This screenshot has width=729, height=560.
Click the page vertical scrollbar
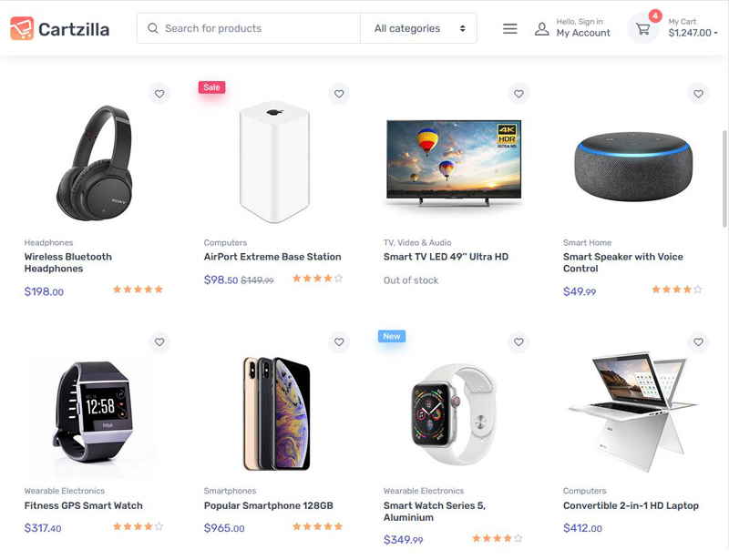(724, 182)
